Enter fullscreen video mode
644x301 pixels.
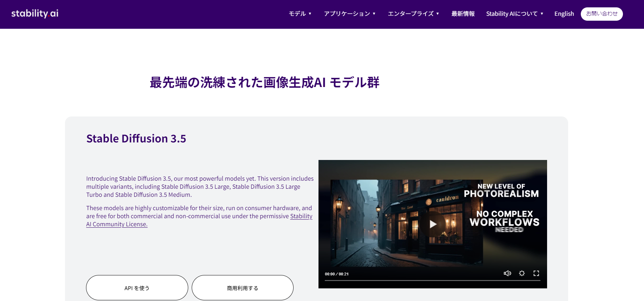(x=536, y=273)
